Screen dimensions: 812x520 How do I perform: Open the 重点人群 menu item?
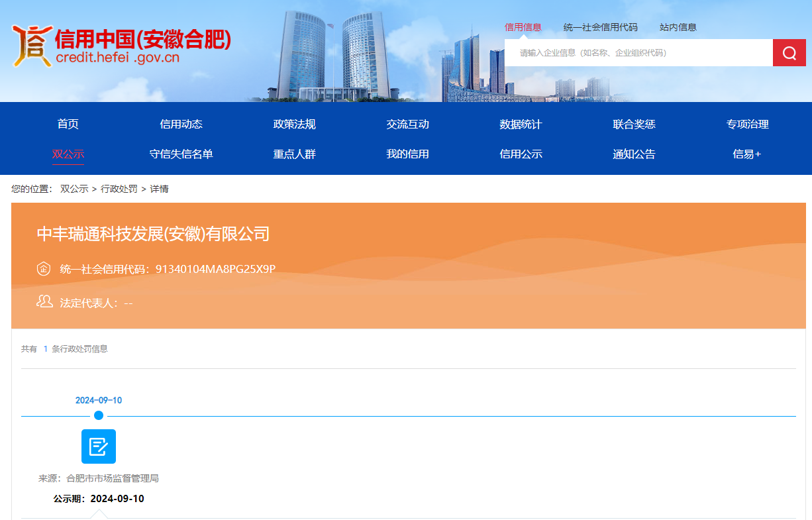tap(295, 154)
